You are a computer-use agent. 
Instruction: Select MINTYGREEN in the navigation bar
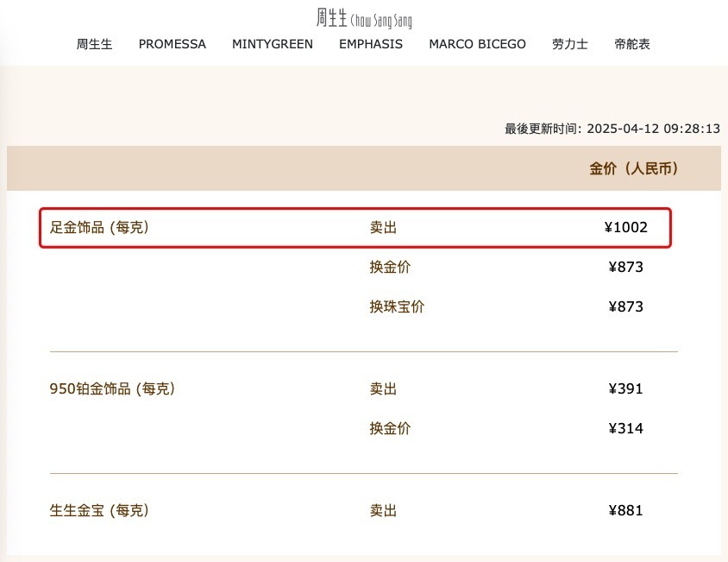273,44
